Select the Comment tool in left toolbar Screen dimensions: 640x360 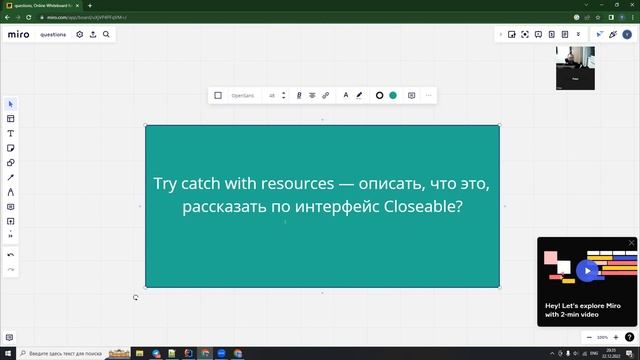pos(11,207)
